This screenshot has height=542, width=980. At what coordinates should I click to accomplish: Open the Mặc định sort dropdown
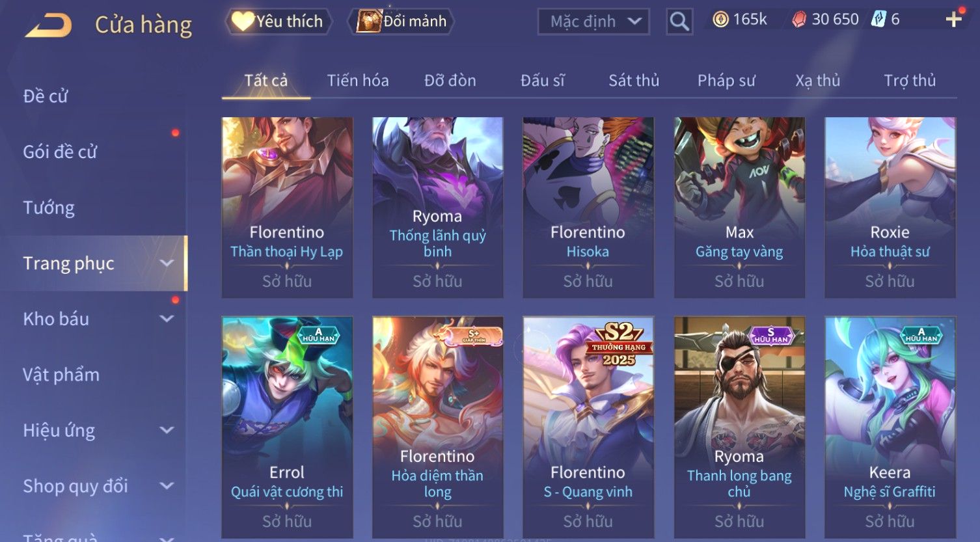593,21
